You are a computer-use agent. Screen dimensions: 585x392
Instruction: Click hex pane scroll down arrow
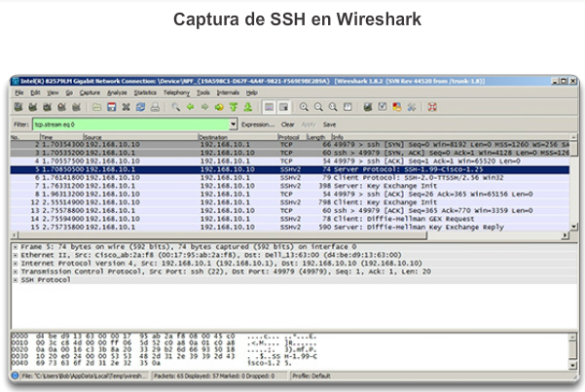click(574, 366)
